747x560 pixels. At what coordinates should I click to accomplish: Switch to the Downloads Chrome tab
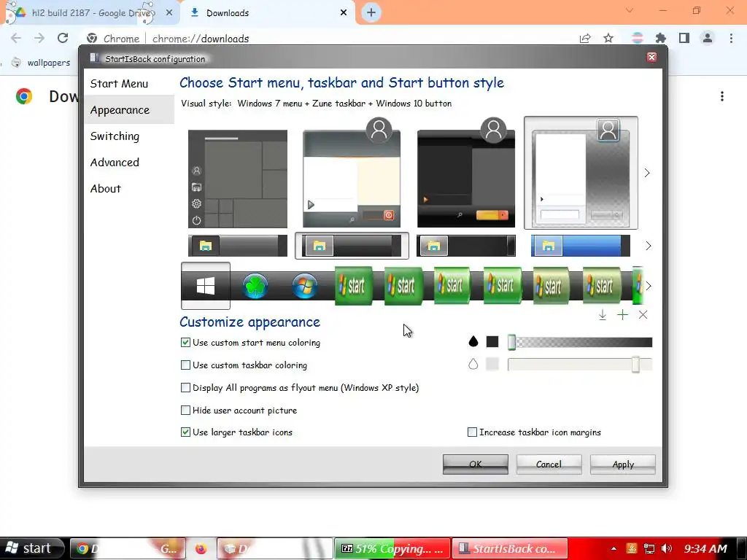(268, 13)
